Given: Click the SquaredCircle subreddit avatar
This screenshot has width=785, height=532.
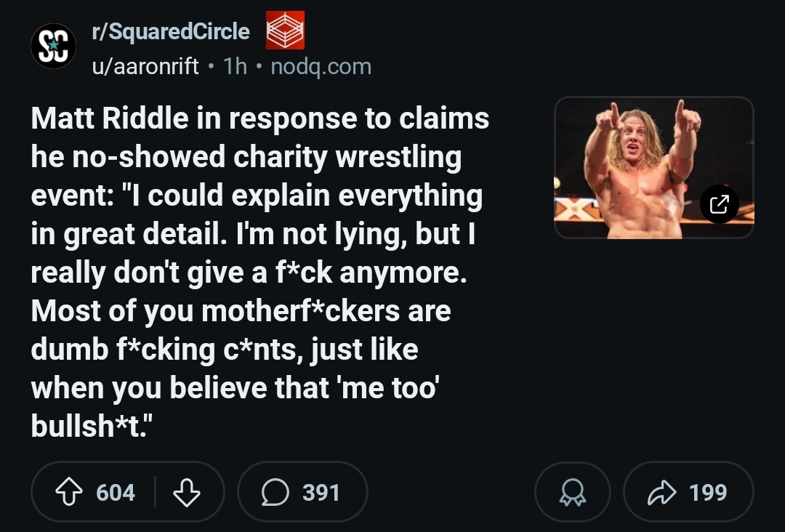Looking at the screenshot, I should coord(53,46).
